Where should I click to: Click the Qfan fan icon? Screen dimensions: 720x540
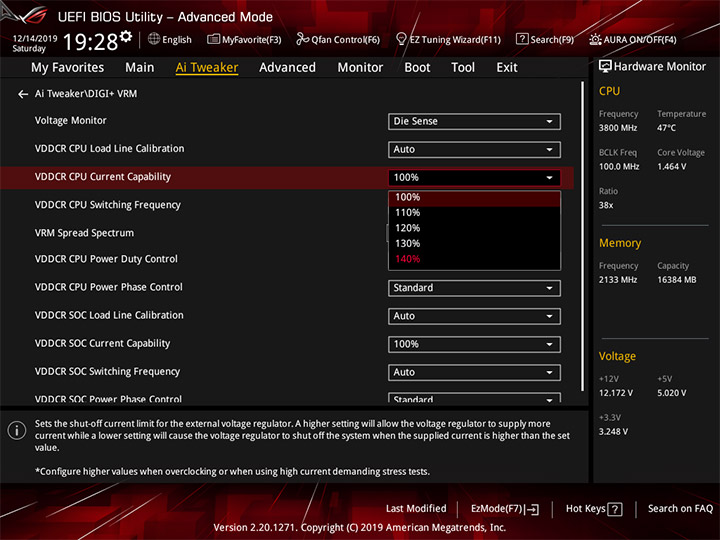click(x=303, y=39)
